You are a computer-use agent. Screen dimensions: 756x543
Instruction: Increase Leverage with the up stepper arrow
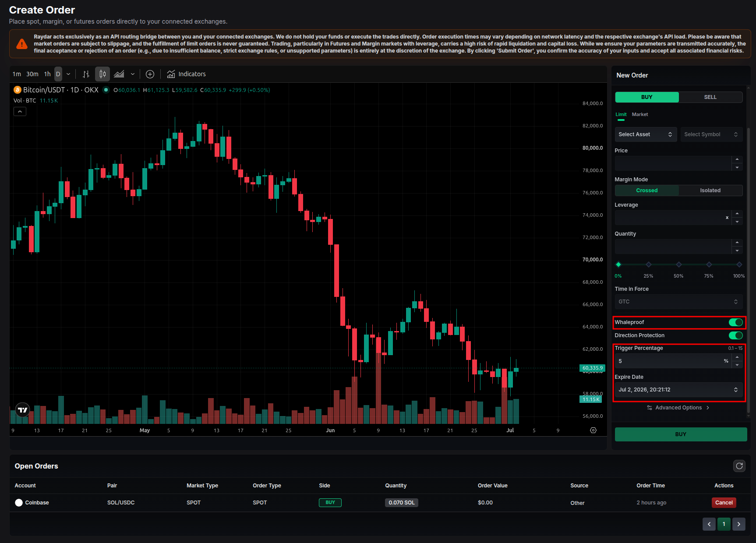click(x=737, y=214)
